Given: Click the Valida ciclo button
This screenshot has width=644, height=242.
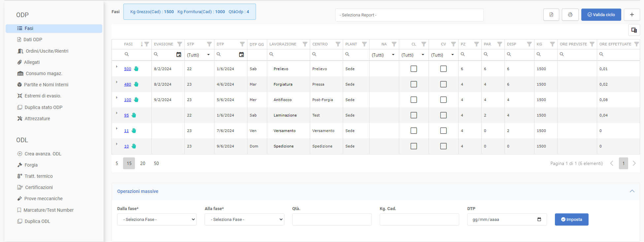Looking at the screenshot, I should [601, 15].
